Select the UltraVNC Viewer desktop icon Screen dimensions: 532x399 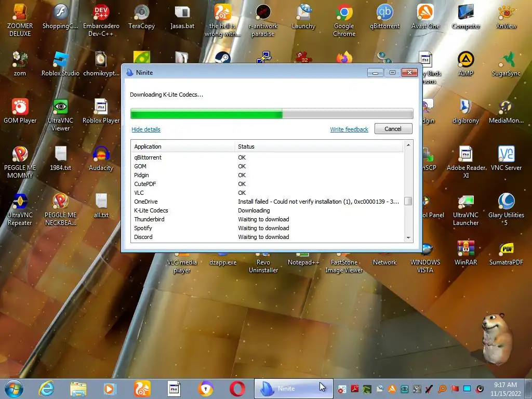pos(60,115)
